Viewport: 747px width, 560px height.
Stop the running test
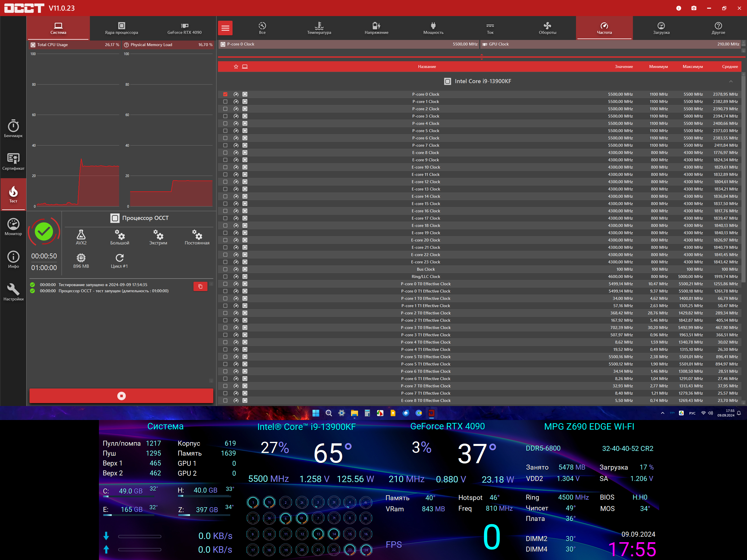tap(121, 395)
